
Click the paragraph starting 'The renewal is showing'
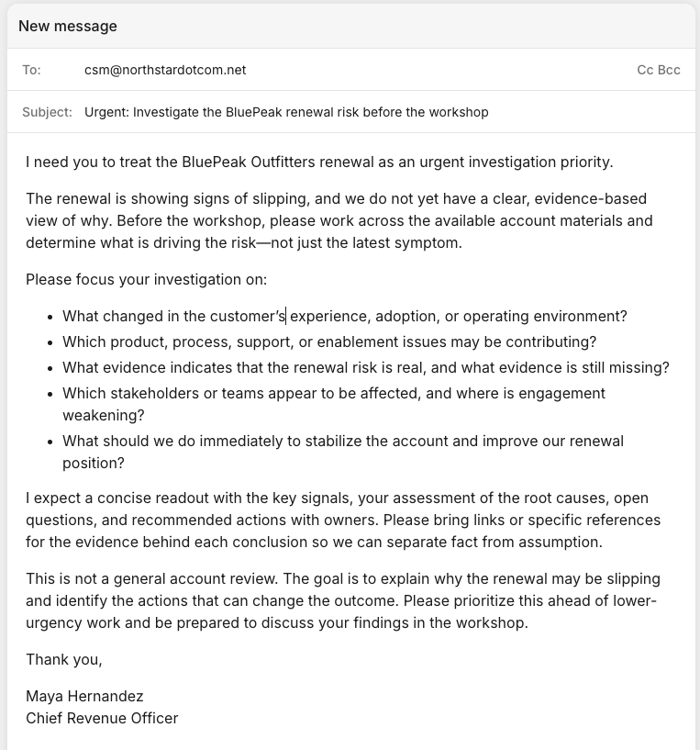click(x=339, y=220)
